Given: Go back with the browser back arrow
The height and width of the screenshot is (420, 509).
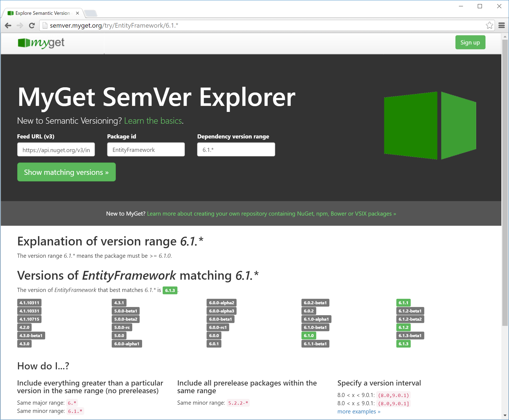Looking at the screenshot, I should (x=8, y=25).
